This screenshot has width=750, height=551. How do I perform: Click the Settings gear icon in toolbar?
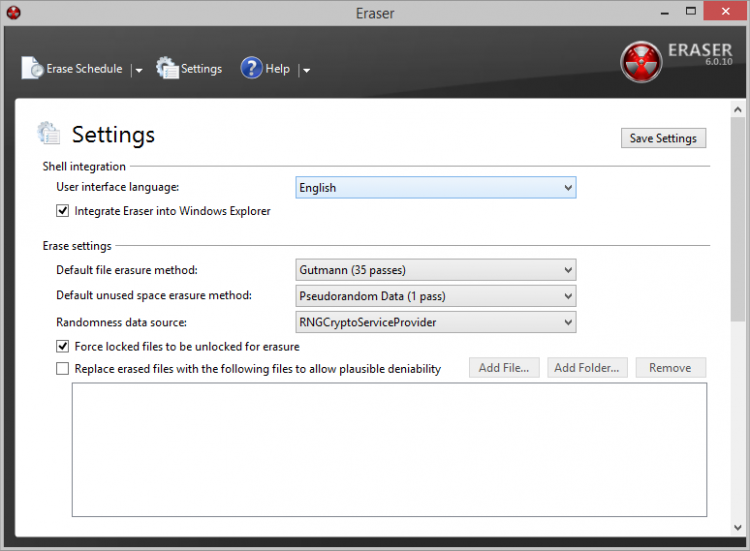pyautogui.click(x=167, y=67)
